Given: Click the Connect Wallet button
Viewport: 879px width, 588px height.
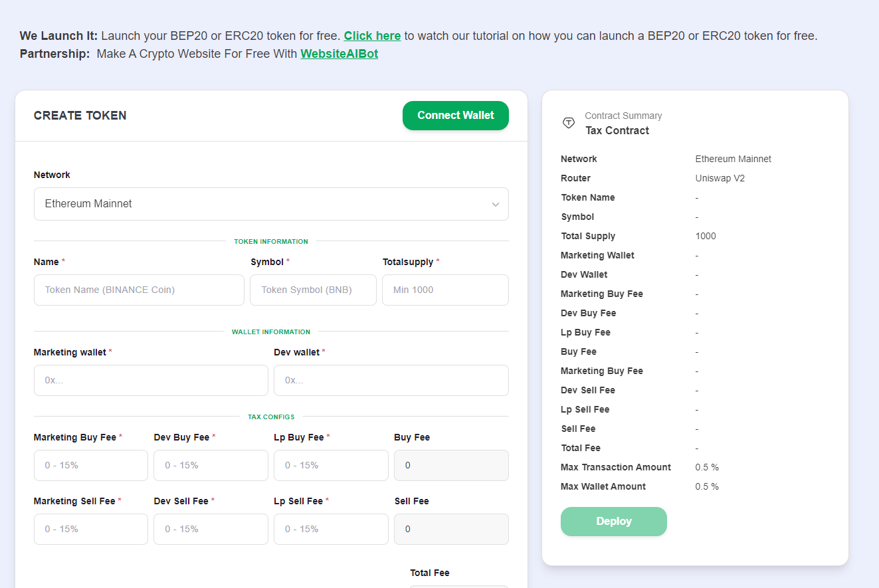Looking at the screenshot, I should (x=456, y=116).
